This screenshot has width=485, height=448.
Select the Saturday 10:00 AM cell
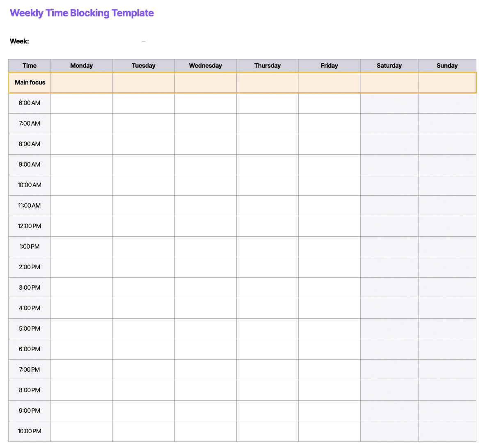click(389, 185)
